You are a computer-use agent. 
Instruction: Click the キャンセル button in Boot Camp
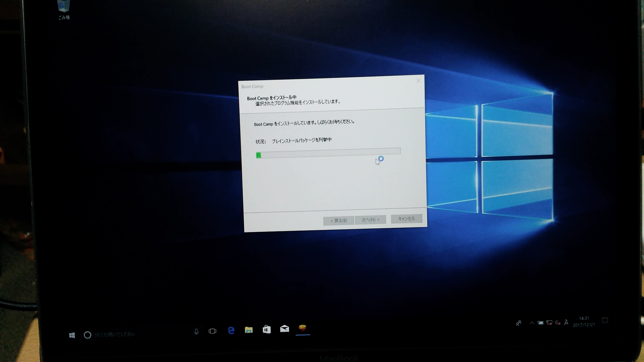pos(407,219)
